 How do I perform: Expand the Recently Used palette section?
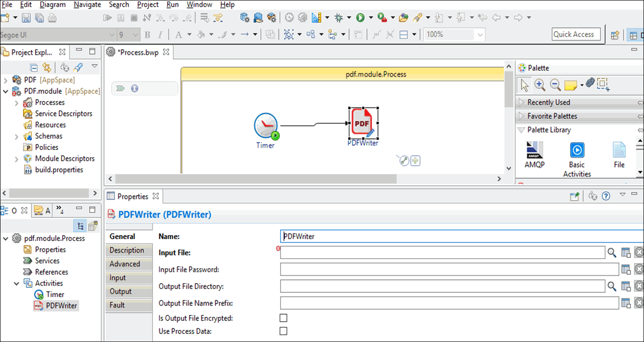point(521,102)
